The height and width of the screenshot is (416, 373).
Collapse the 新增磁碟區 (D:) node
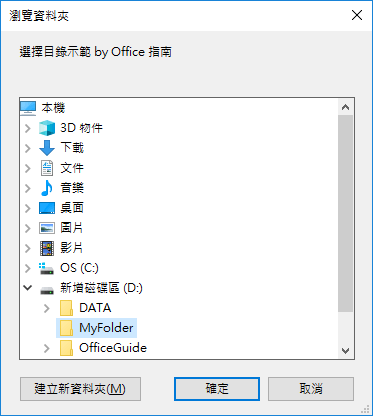(28, 288)
